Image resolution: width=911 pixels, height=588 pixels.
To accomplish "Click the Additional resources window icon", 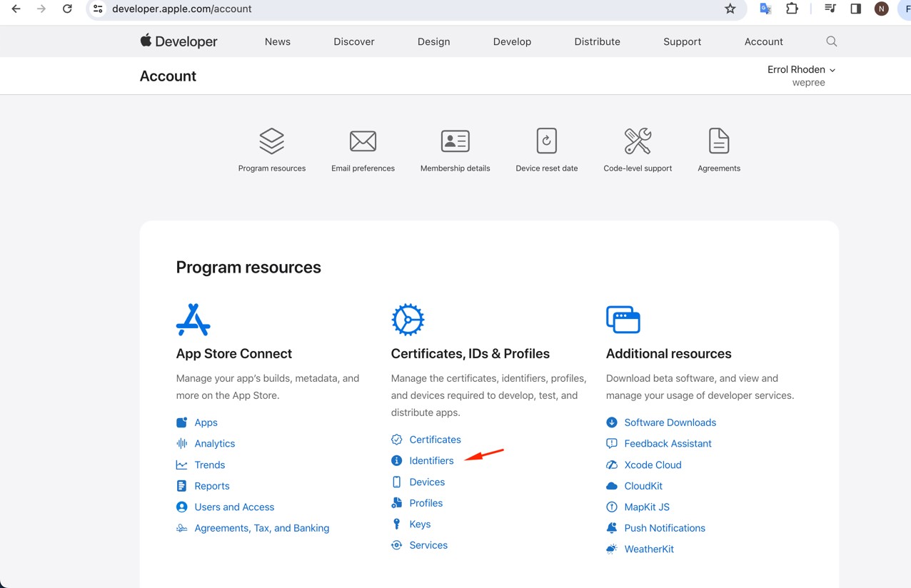I will (x=623, y=320).
